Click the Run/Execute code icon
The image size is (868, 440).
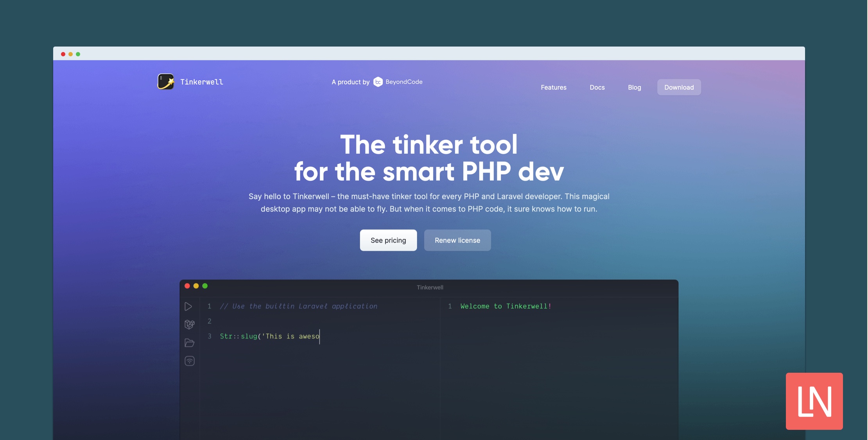[x=188, y=306]
